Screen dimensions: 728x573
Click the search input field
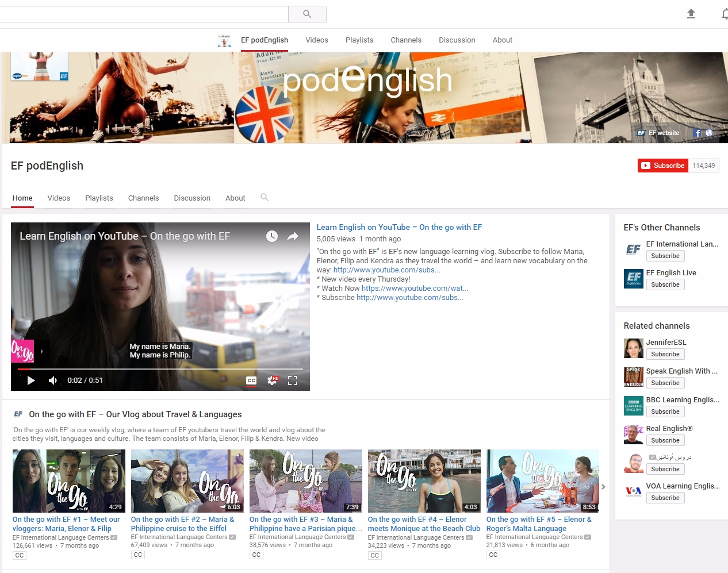[x=144, y=14]
